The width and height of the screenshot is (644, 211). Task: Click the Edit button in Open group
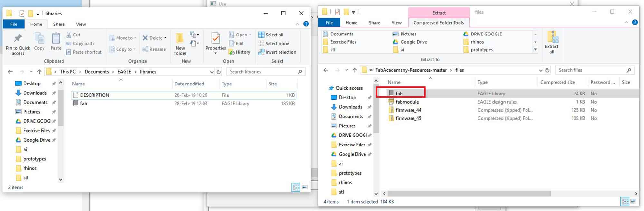coord(236,44)
